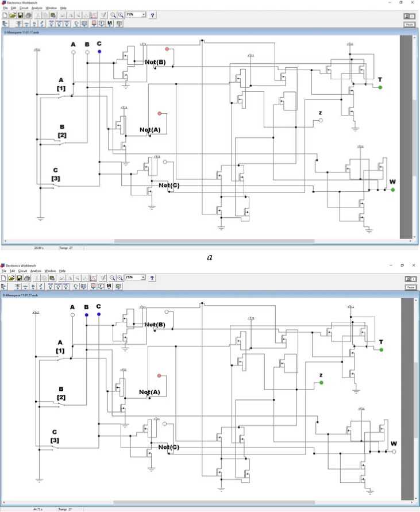Toggle switch B [2] in top circuit
The height and width of the screenshot is (512, 420).
point(63,141)
